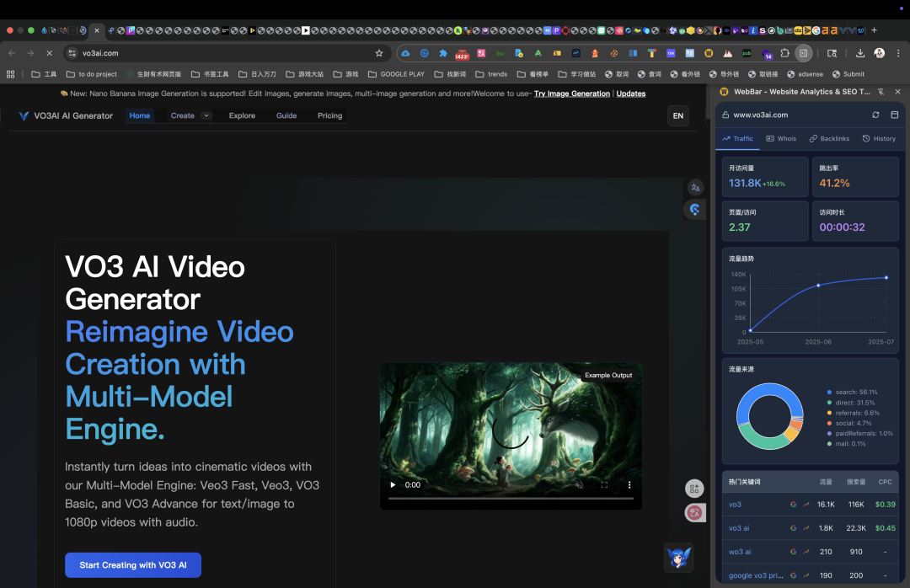Click the bounce rate 41.2% card
Viewport: 910px width, 588px height.
[855, 177]
